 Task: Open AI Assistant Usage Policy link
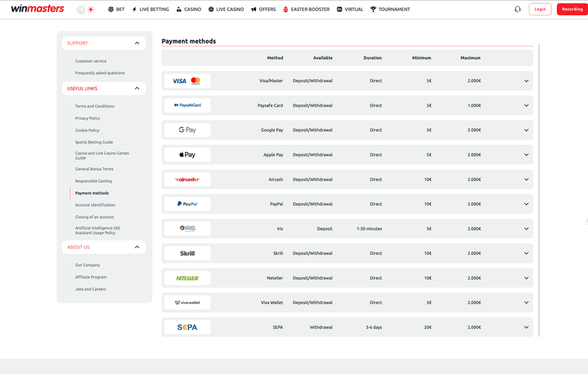98,230
